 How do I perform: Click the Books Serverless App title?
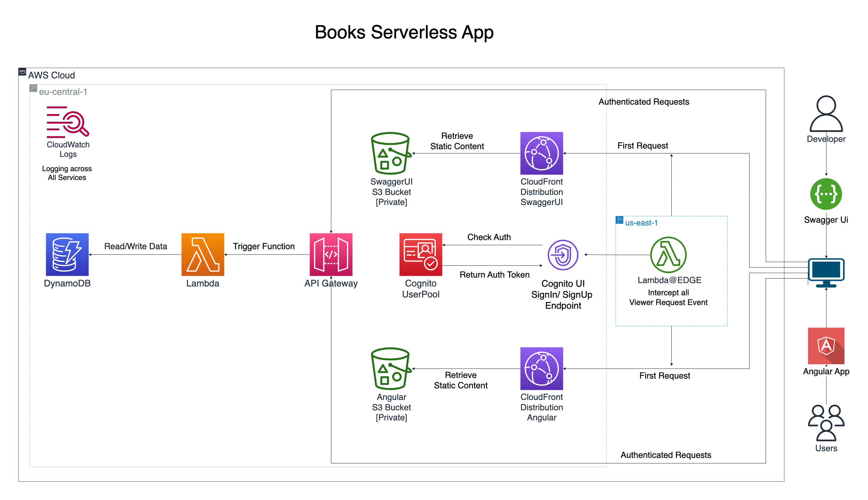pos(404,32)
